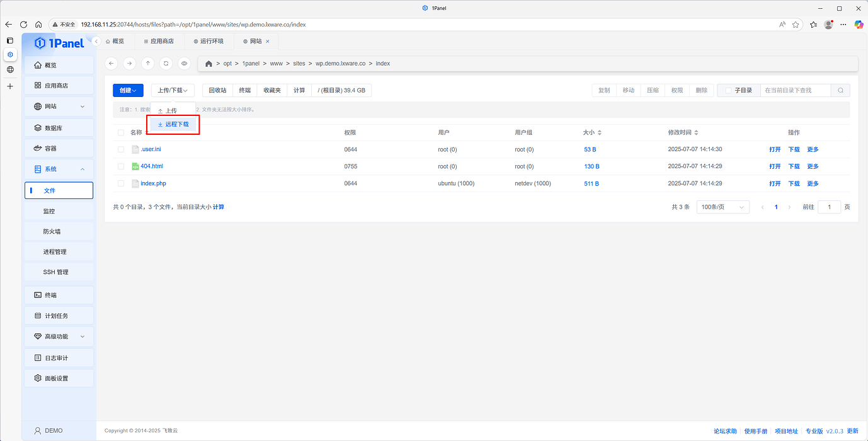This screenshot has width=868, height=441.
Task: Switch to the 应用商店 tab at the top
Action: 159,41
